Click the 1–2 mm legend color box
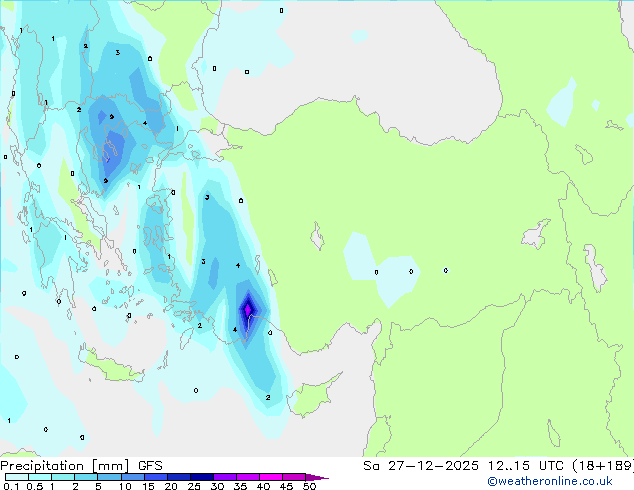The width and height of the screenshot is (634, 490). point(63,477)
